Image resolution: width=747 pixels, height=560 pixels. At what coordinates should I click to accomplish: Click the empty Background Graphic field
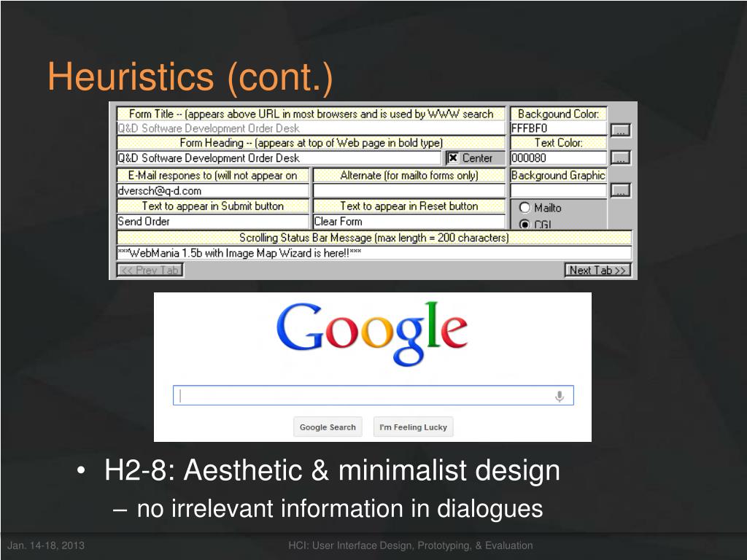[558, 190]
